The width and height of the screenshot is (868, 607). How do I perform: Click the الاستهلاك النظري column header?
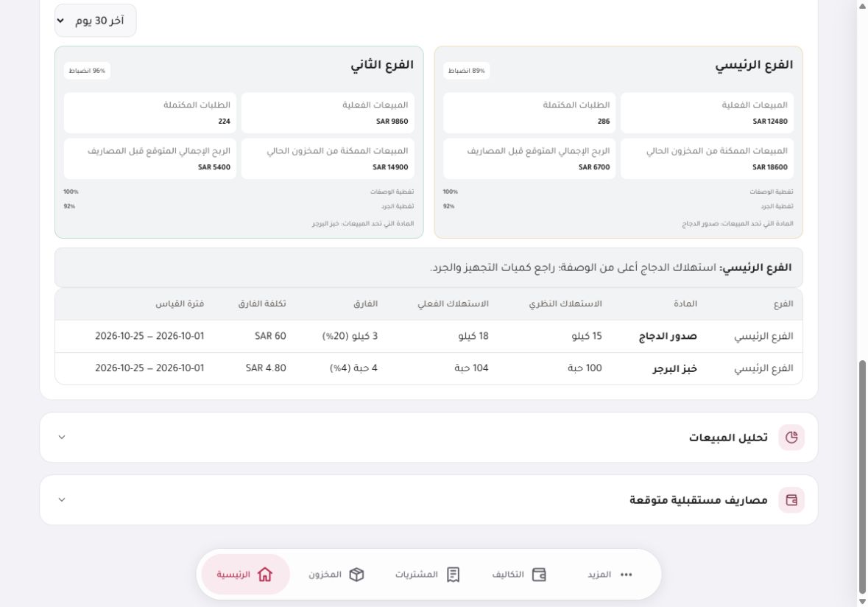pos(565,303)
